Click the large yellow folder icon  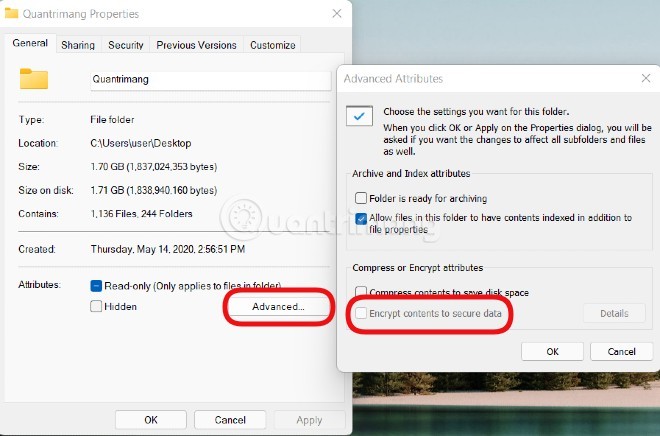click(x=34, y=78)
